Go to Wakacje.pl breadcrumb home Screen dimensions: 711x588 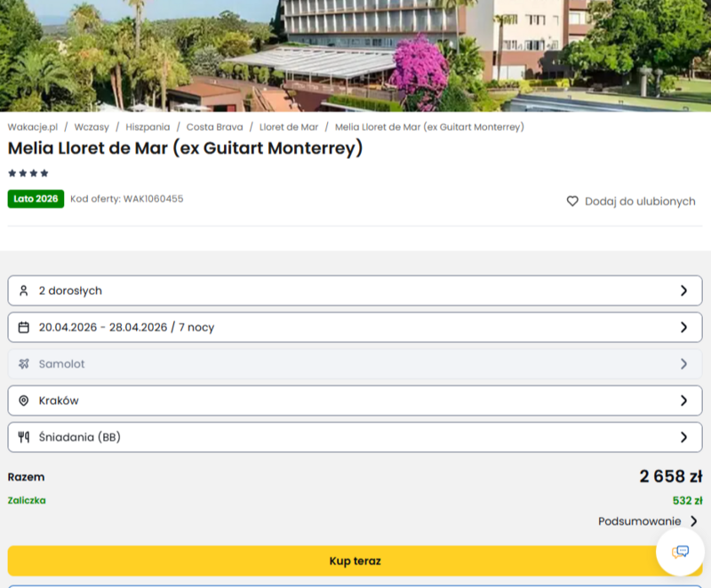point(33,127)
